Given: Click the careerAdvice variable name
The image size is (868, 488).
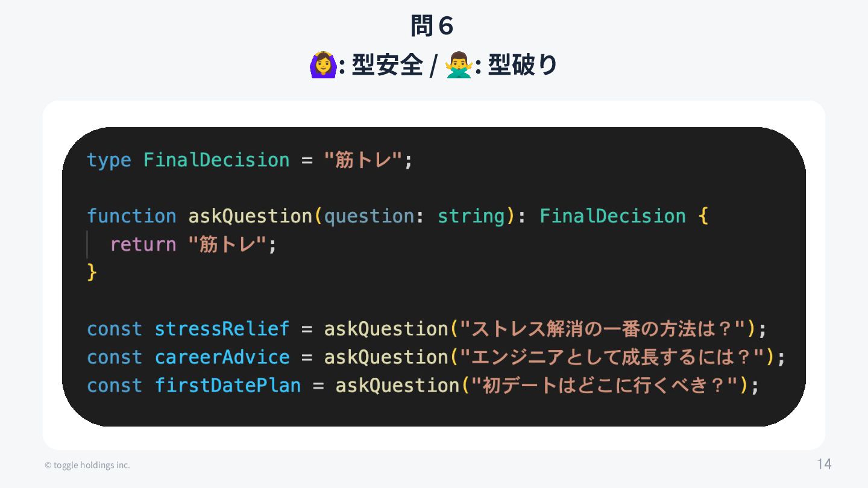Looking at the screenshot, I should coord(222,357).
